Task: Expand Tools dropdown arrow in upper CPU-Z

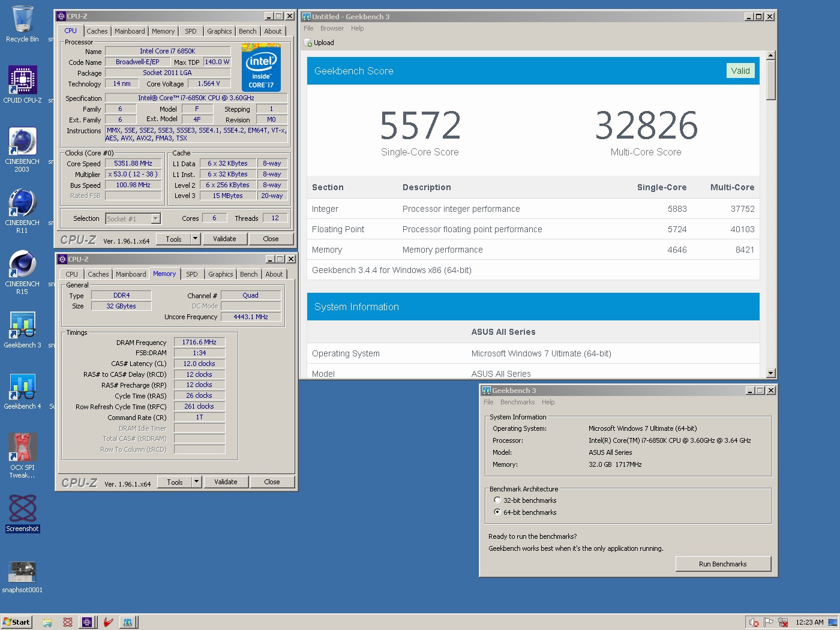Action: [x=195, y=239]
